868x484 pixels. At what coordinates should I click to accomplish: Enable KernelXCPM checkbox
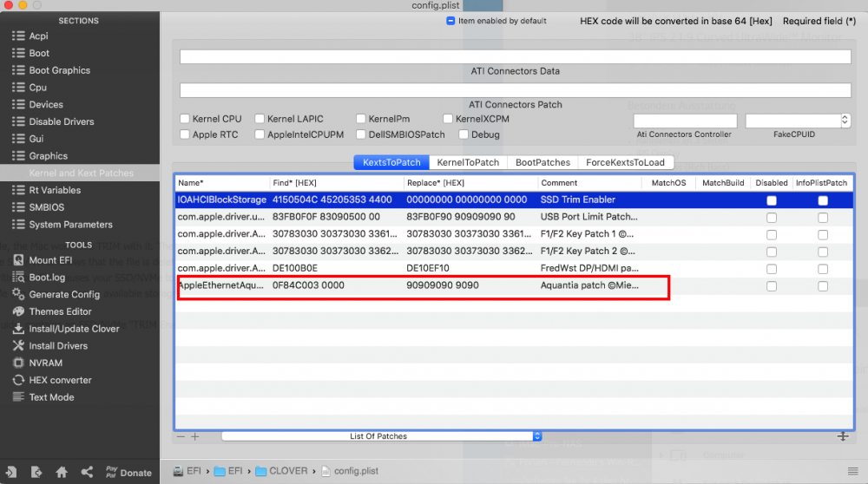(448, 119)
